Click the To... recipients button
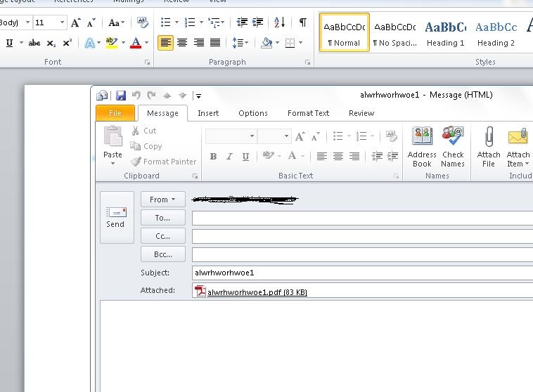The image size is (533, 392). [x=163, y=218]
